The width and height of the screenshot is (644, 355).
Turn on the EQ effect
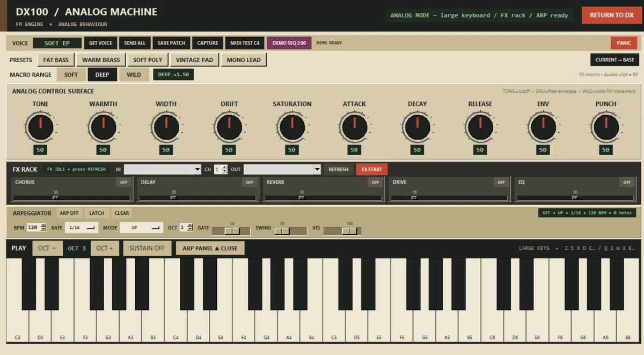(627, 183)
